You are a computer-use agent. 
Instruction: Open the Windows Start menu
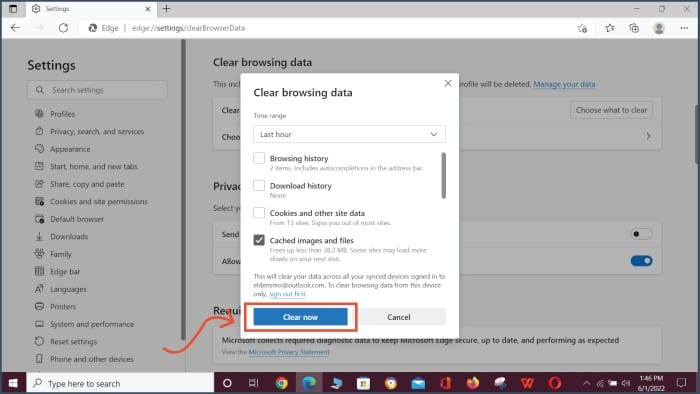tap(13, 383)
